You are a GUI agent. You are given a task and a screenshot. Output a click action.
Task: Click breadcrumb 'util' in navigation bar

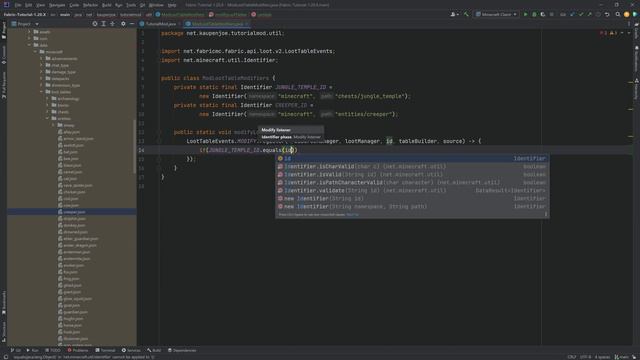tap(149, 14)
